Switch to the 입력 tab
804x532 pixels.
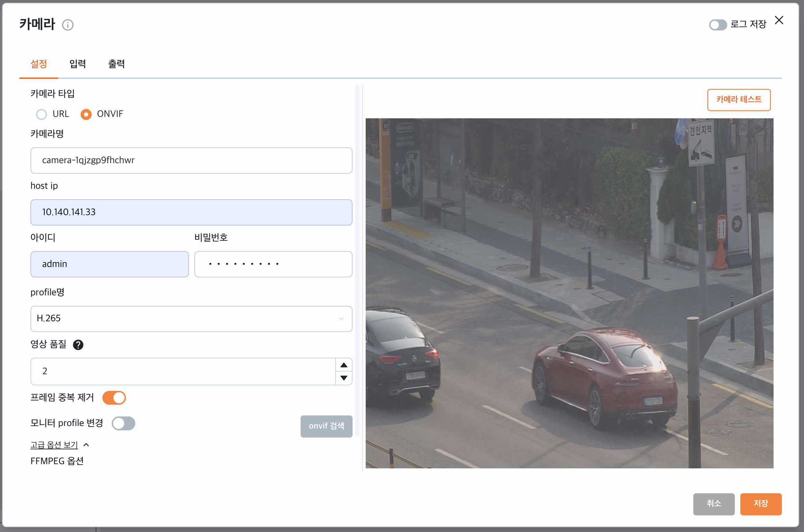77,64
